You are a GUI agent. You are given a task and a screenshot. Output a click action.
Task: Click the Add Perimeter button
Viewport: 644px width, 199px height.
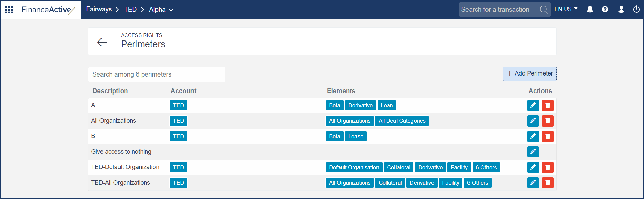click(530, 73)
